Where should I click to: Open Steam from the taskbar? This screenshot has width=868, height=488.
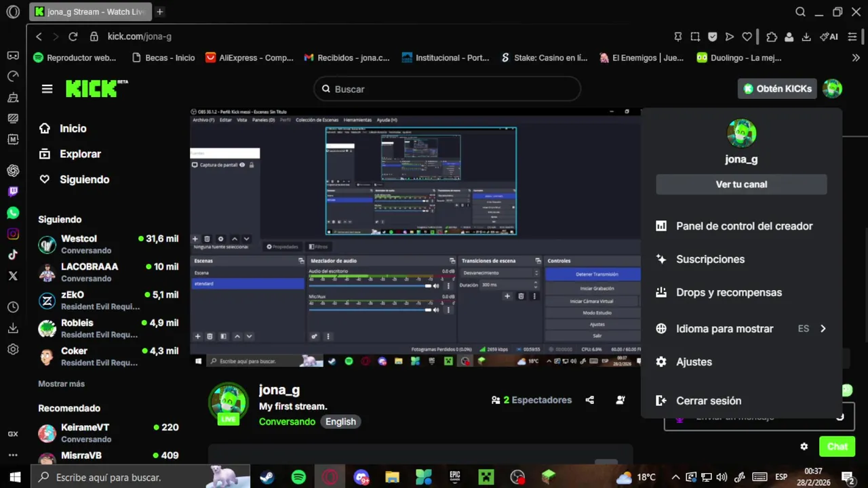tap(267, 477)
